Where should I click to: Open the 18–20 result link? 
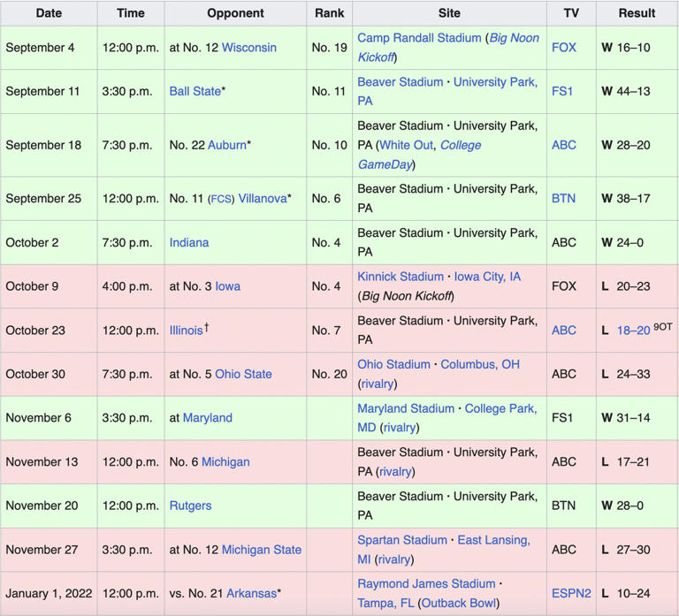(633, 331)
